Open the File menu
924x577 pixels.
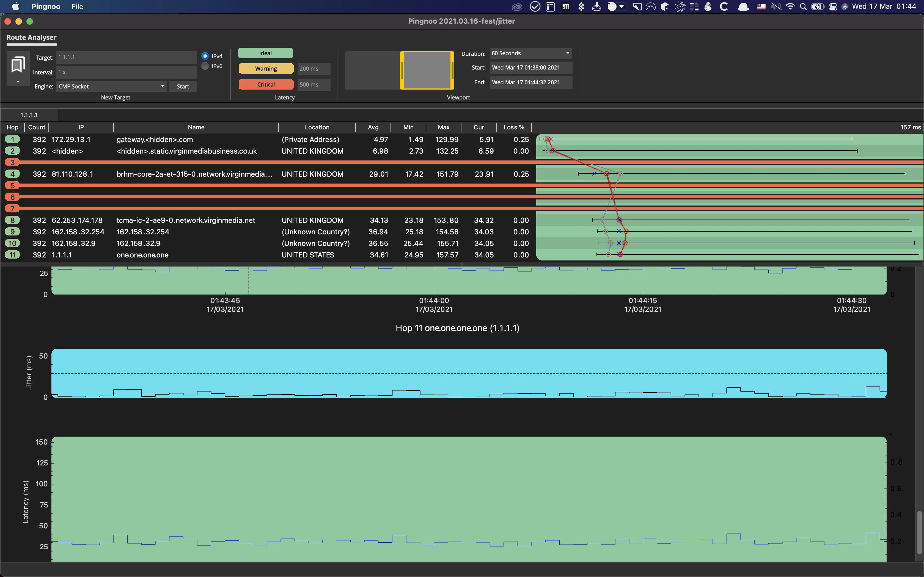pyautogui.click(x=77, y=7)
